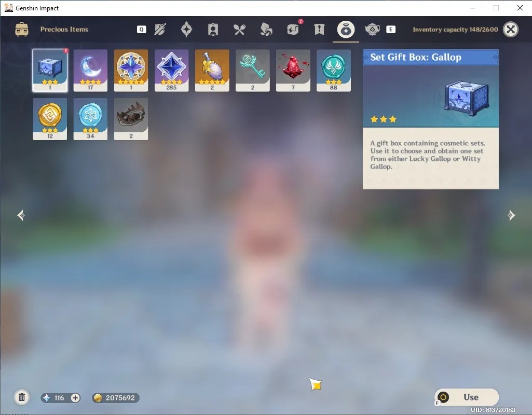This screenshot has width=532, height=415.
Task: Open the Character Development Items tab
Action: point(213,30)
